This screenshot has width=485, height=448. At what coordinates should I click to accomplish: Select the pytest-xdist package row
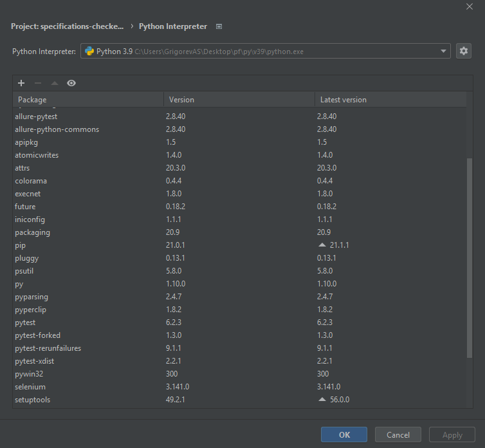(x=239, y=361)
